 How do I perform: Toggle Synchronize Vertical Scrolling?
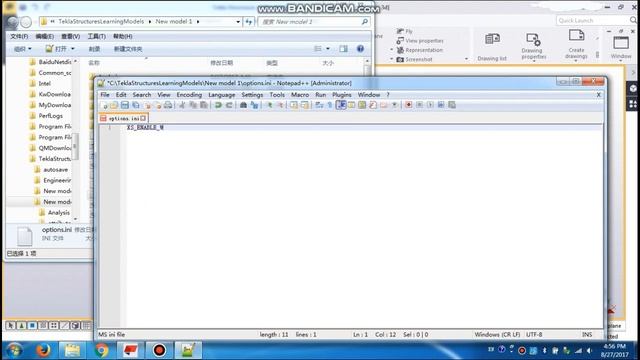pos(294,105)
